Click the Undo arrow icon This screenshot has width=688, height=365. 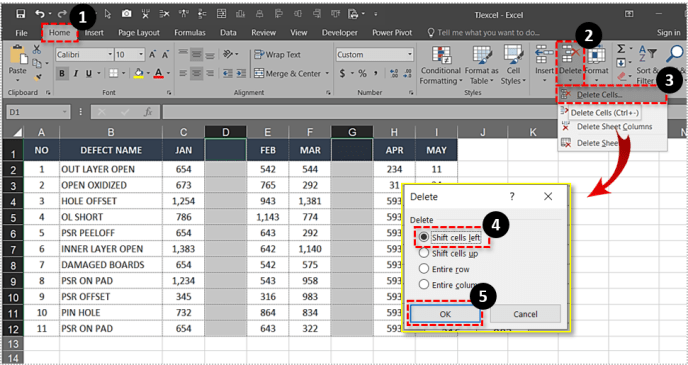40,14
